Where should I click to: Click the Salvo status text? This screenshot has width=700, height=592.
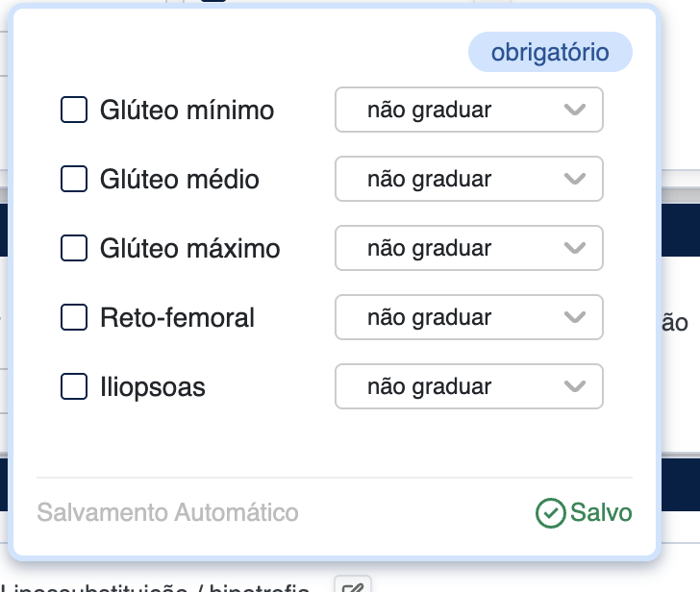(601, 513)
